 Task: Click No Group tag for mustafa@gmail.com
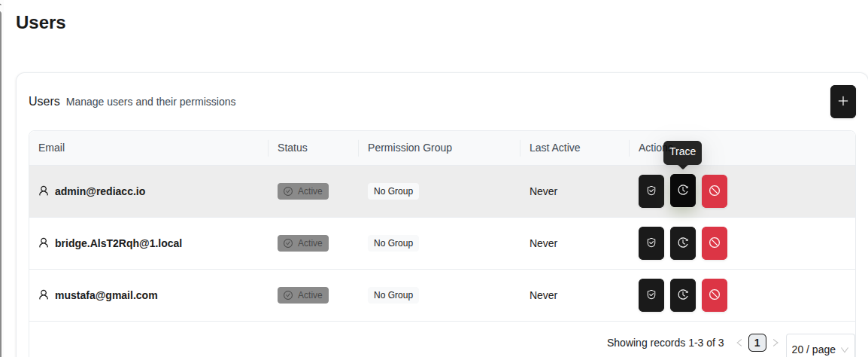[393, 295]
